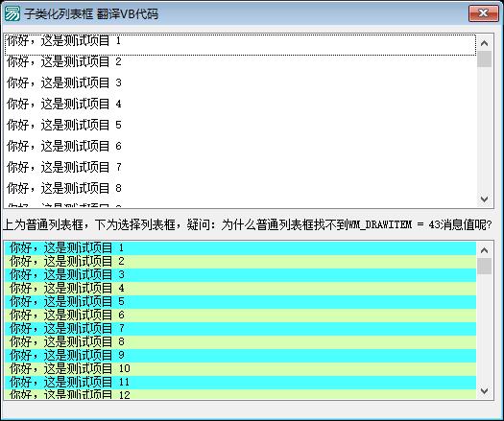Click the bottom list scrollbar thumb

[484, 267]
